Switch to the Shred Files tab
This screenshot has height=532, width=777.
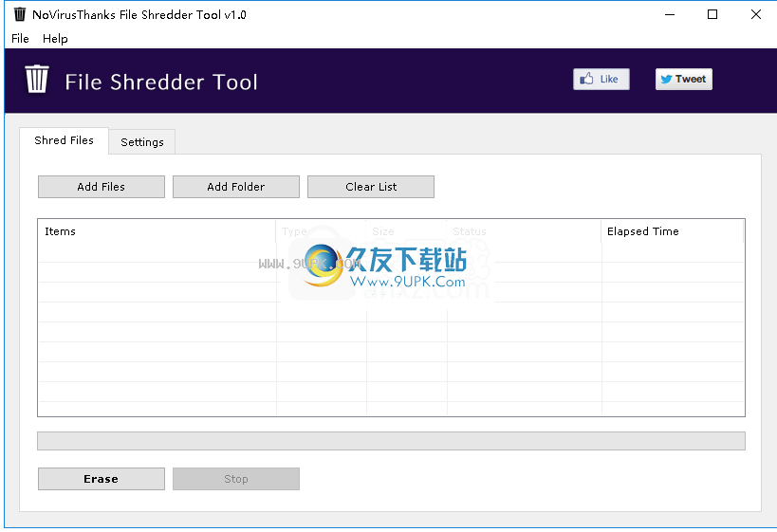click(x=64, y=140)
